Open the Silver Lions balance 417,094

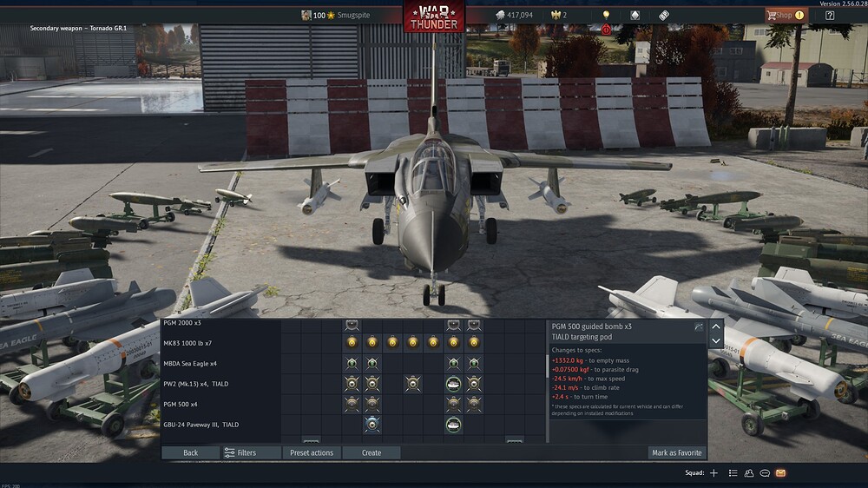click(514, 15)
